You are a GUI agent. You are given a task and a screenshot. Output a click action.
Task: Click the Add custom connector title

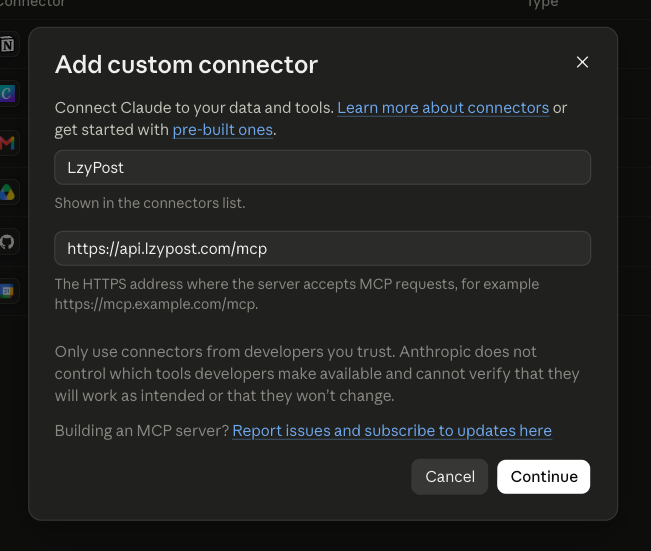click(x=186, y=65)
